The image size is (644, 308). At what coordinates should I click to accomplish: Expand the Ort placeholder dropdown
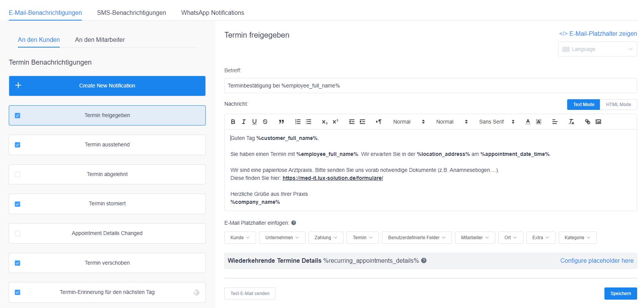(511, 238)
